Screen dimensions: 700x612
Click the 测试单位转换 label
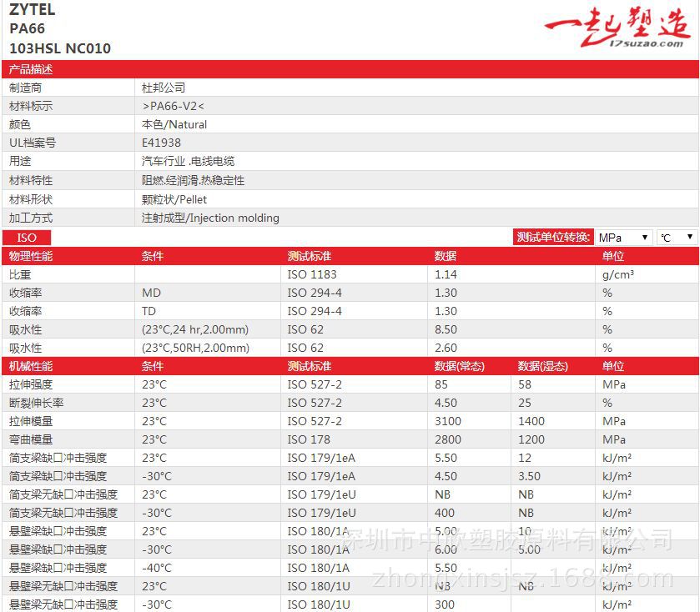coord(552,237)
